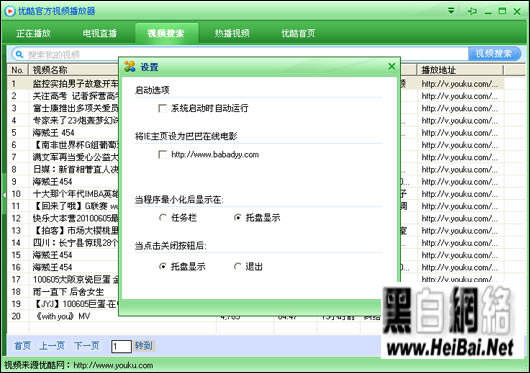Select 托盘显示 under minimize option

pyautogui.click(x=237, y=218)
